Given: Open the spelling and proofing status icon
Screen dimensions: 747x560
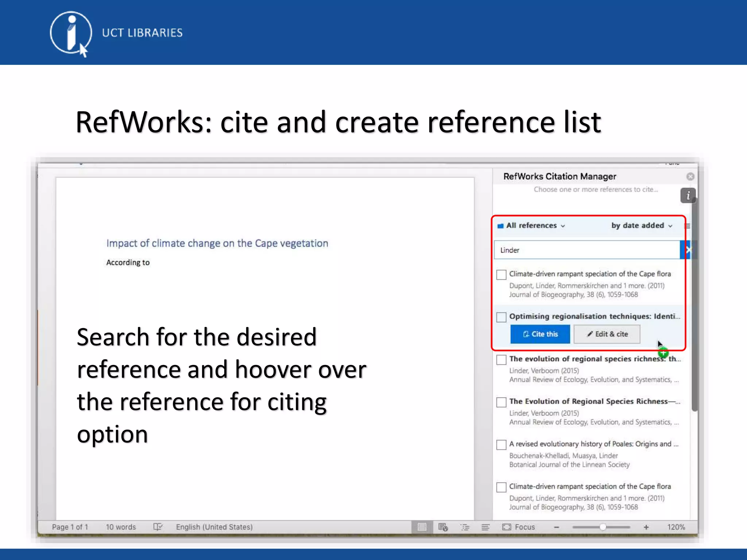Looking at the screenshot, I should 158,527.
